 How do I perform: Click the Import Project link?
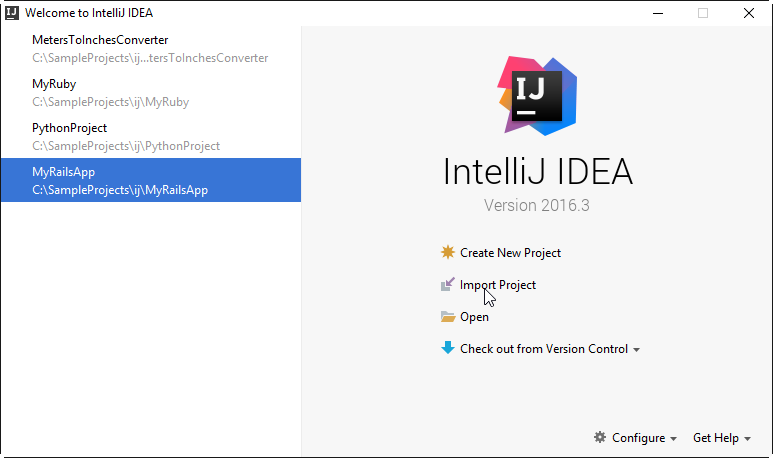498,285
